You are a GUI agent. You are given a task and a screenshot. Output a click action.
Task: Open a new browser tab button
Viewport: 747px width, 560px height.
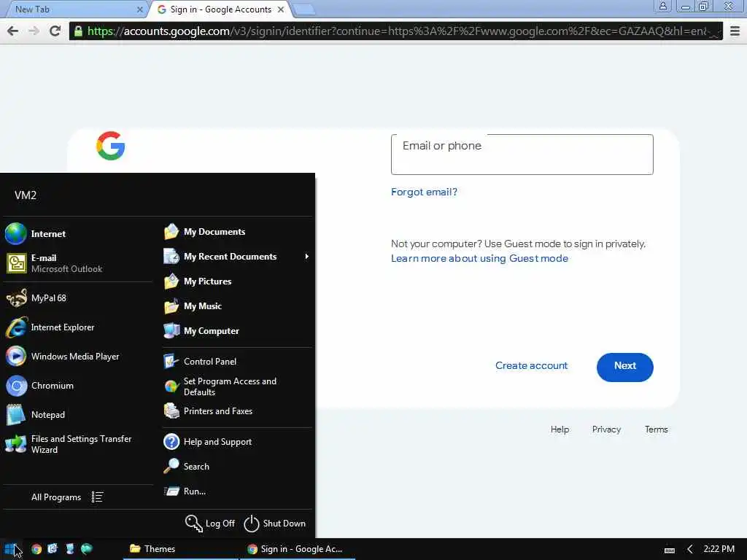click(x=304, y=9)
